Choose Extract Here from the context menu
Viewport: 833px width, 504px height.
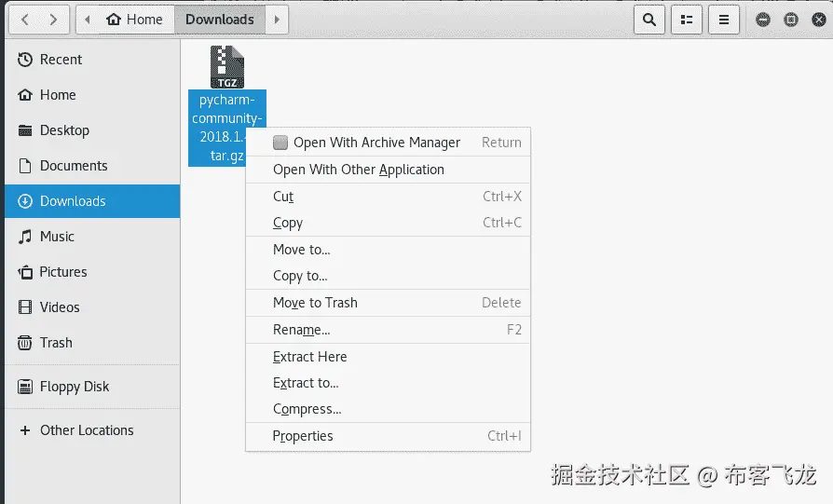click(309, 357)
